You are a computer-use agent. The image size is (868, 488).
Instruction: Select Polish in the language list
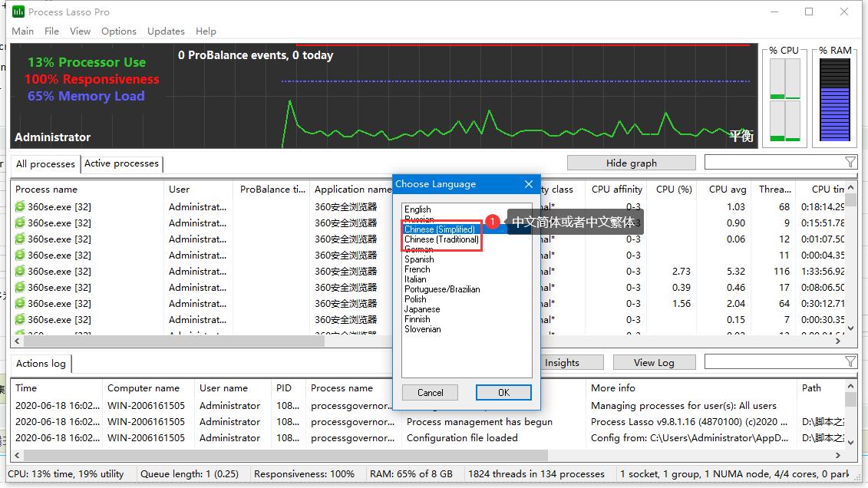(415, 298)
